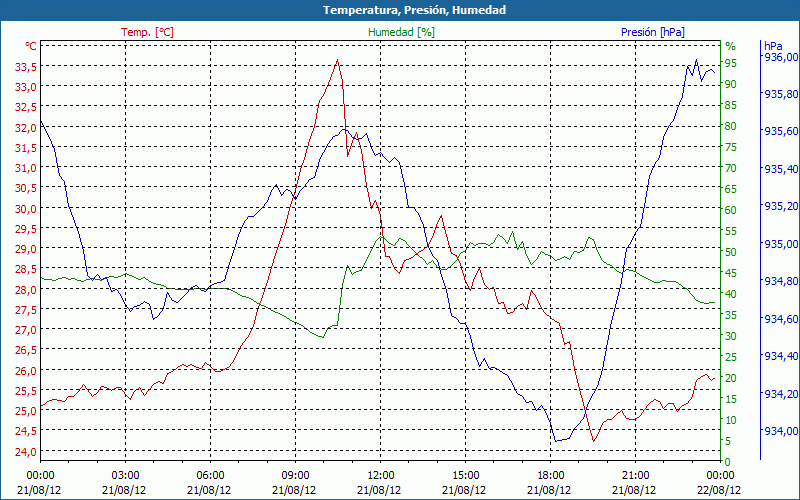The height and width of the screenshot is (500, 800).
Task: Click the '934,00' pressure axis value
Action: click(780, 431)
